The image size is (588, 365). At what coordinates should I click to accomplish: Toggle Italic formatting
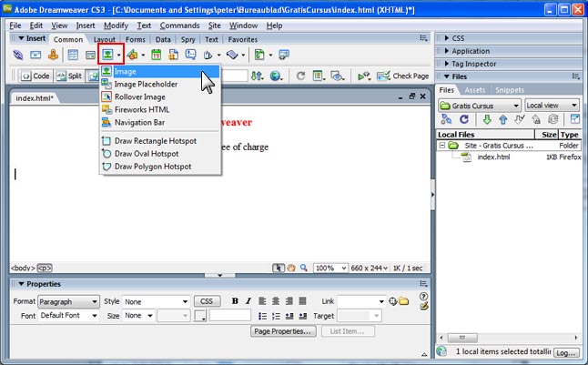tap(248, 301)
